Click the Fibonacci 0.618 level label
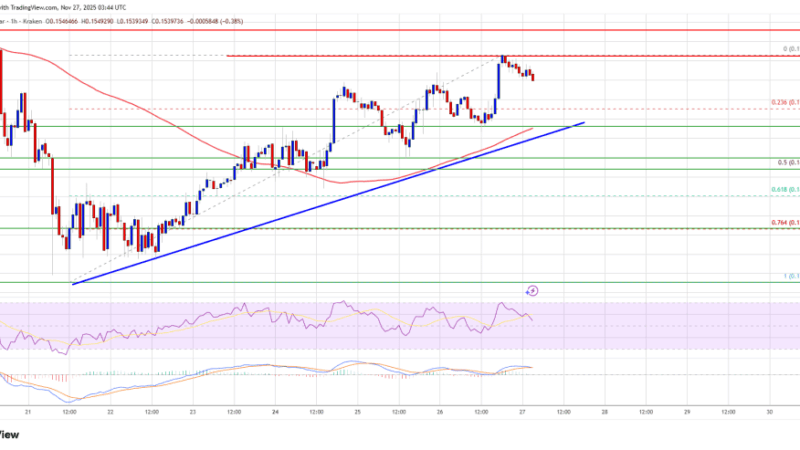Screen dimensions: 800x450 (785, 190)
